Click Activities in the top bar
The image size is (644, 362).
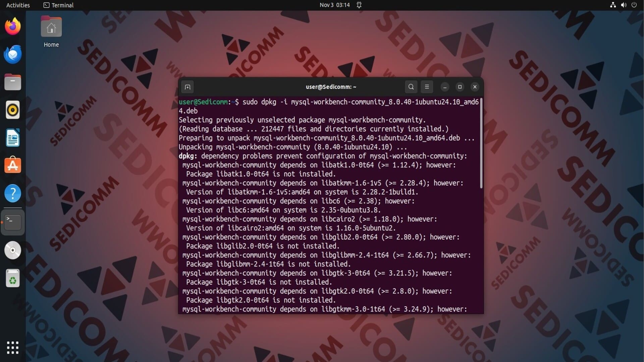coord(18,5)
